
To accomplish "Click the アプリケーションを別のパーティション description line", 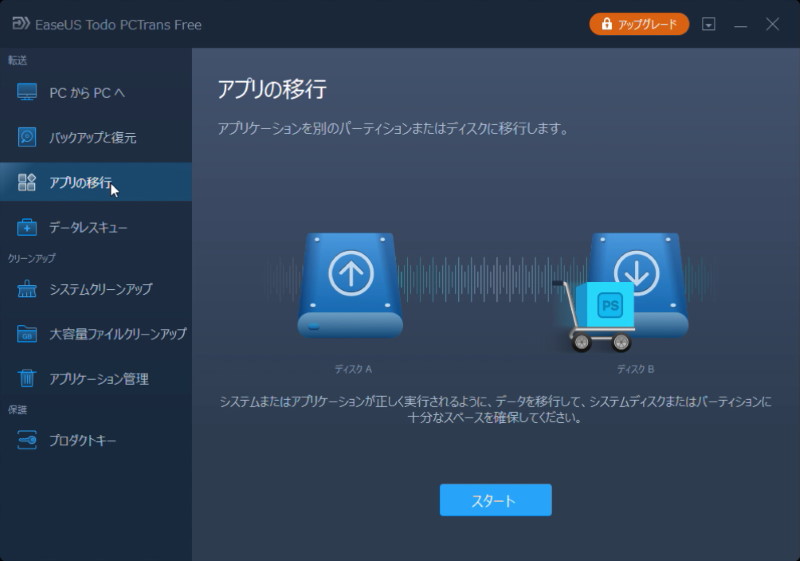I will 393,128.
